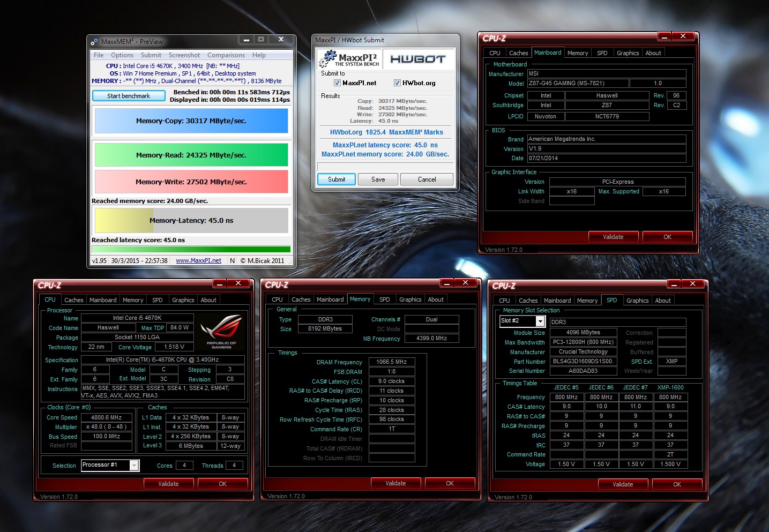Cancel the HWbot submit dialog
This screenshot has width=769, height=532.
(427, 179)
